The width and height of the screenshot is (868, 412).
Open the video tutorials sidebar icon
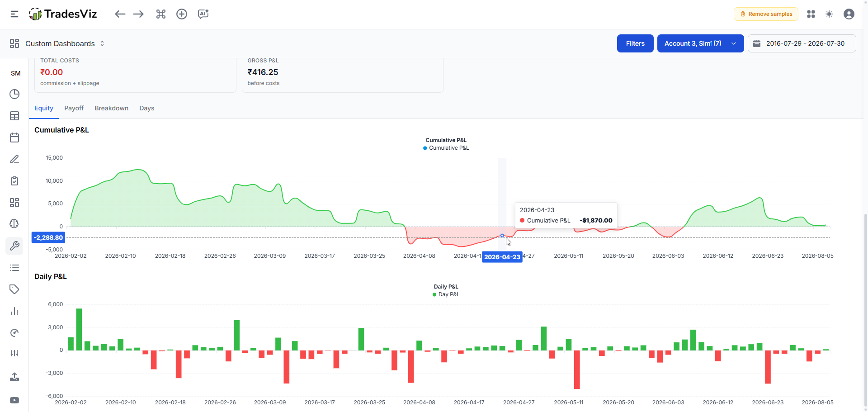(14, 400)
